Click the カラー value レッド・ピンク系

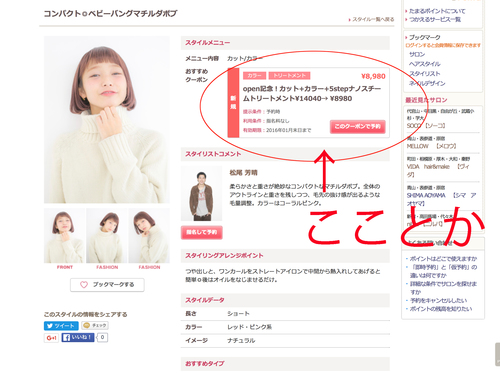pyautogui.click(x=250, y=327)
